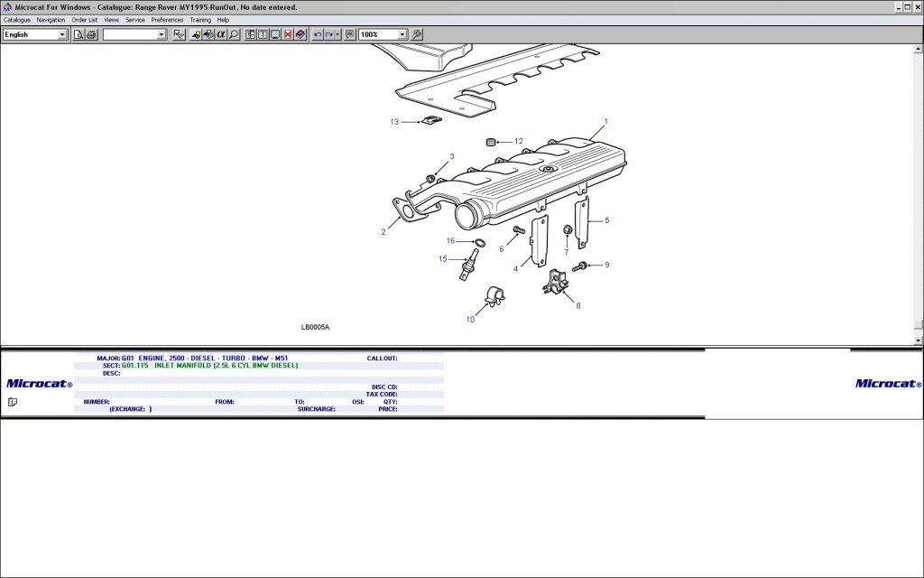Click the wrench tools icon
Screen dimensions: 924x578
417,35
